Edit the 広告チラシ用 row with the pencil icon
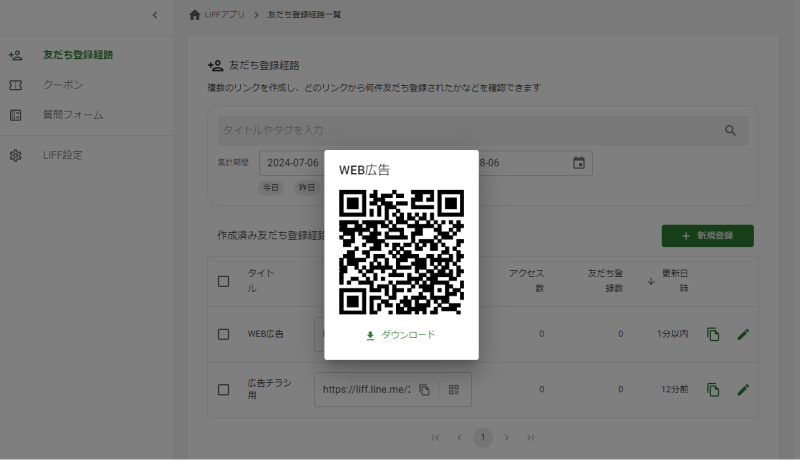 click(743, 390)
